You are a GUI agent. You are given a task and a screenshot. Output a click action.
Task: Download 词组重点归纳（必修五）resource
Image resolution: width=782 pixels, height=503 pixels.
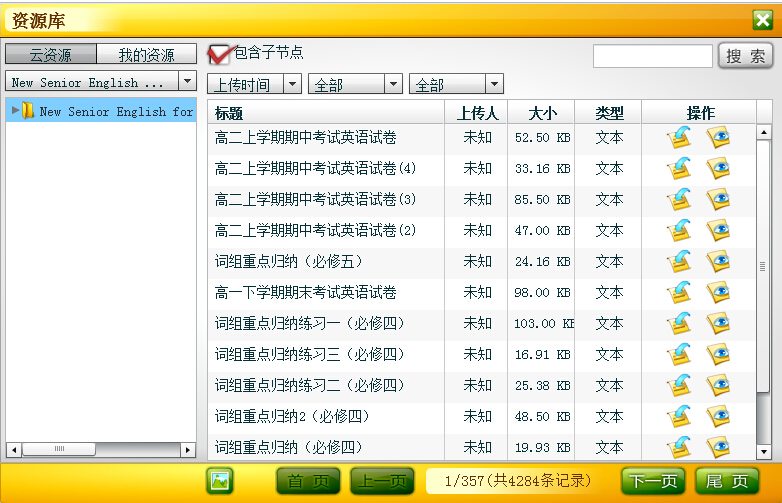coord(680,262)
